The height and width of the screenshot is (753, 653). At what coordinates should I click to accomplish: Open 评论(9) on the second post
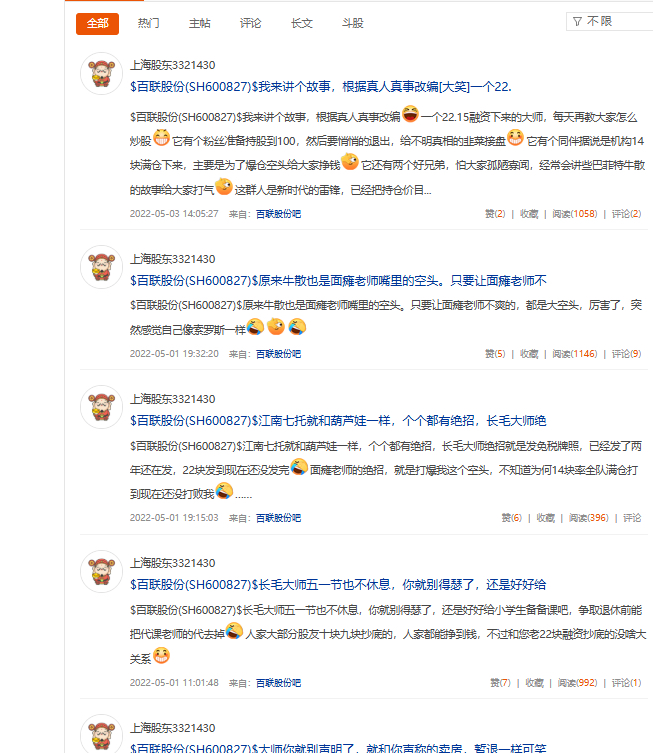(x=626, y=354)
